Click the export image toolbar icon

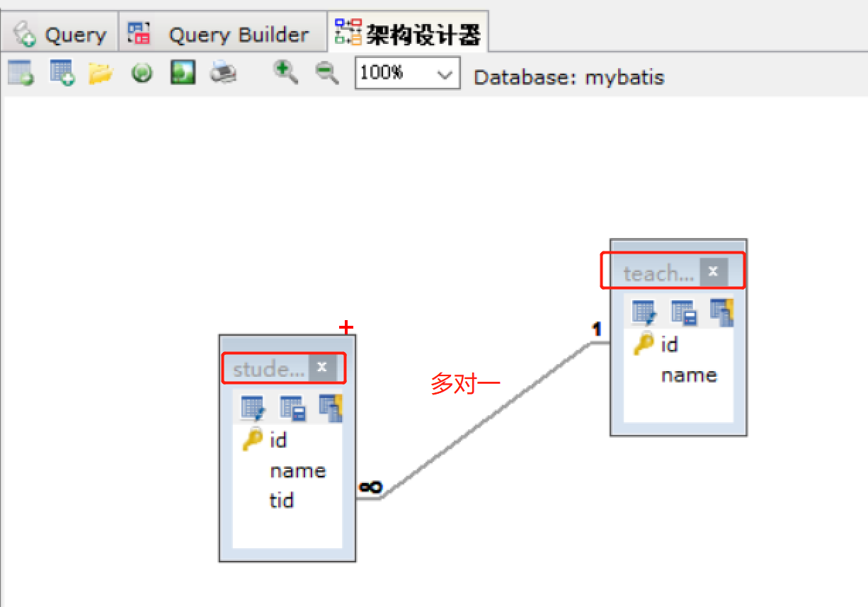[182, 73]
